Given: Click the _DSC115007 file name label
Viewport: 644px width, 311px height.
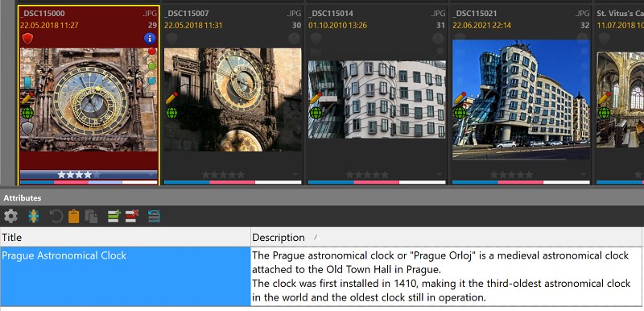Looking at the screenshot, I should pyautogui.click(x=187, y=14).
